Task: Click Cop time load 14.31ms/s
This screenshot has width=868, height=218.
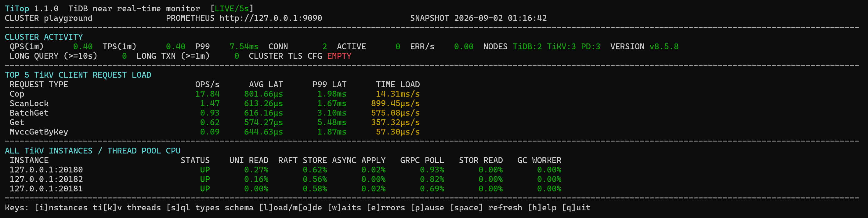Action: pyautogui.click(x=398, y=94)
